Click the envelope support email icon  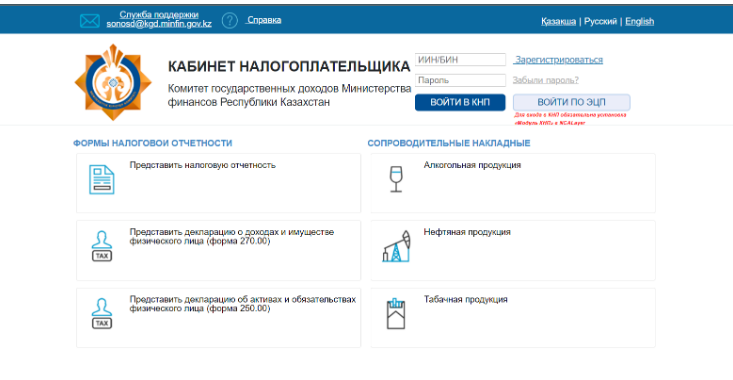pos(89,21)
